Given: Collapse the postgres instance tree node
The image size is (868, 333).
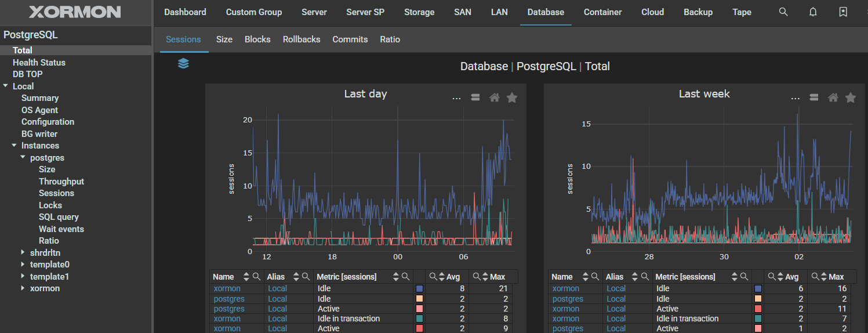Looking at the screenshot, I should [23, 157].
